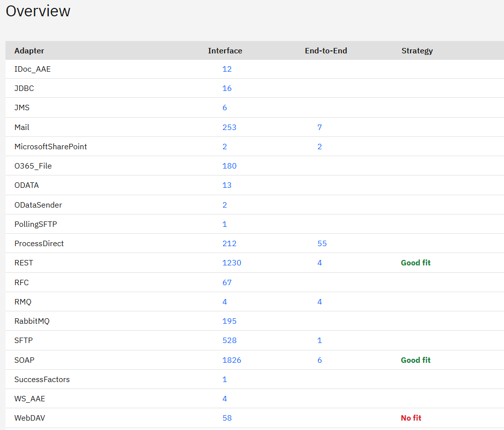The height and width of the screenshot is (430, 504).
Task: Click Mail end-to-end count 7
Action: pos(320,128)
